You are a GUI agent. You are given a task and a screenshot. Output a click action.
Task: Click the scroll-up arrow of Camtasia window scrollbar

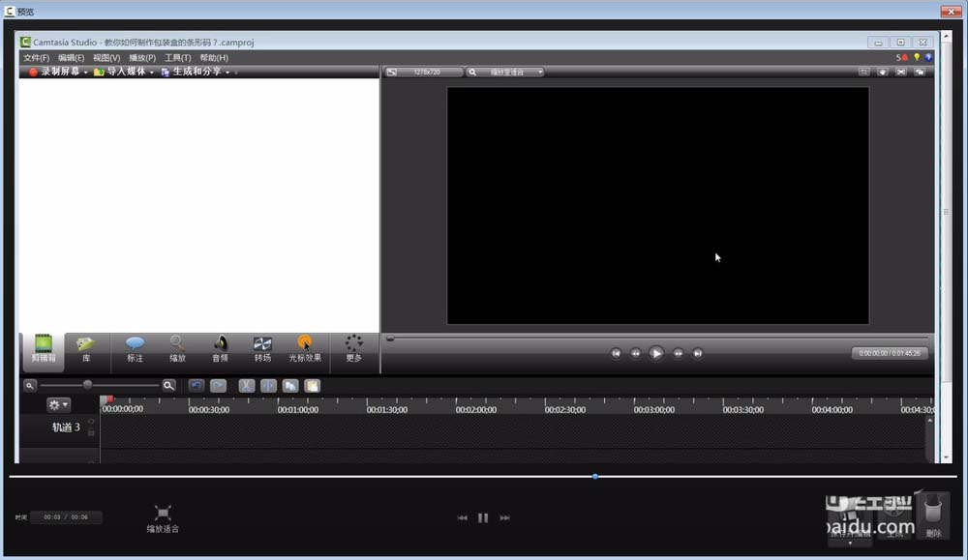pyautogui.click(x=947, y=37)
